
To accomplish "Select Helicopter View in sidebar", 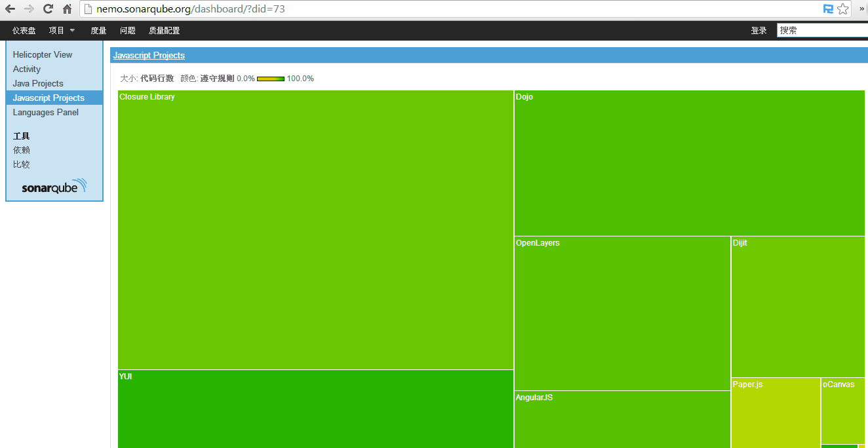I will [x=43, y=54].
